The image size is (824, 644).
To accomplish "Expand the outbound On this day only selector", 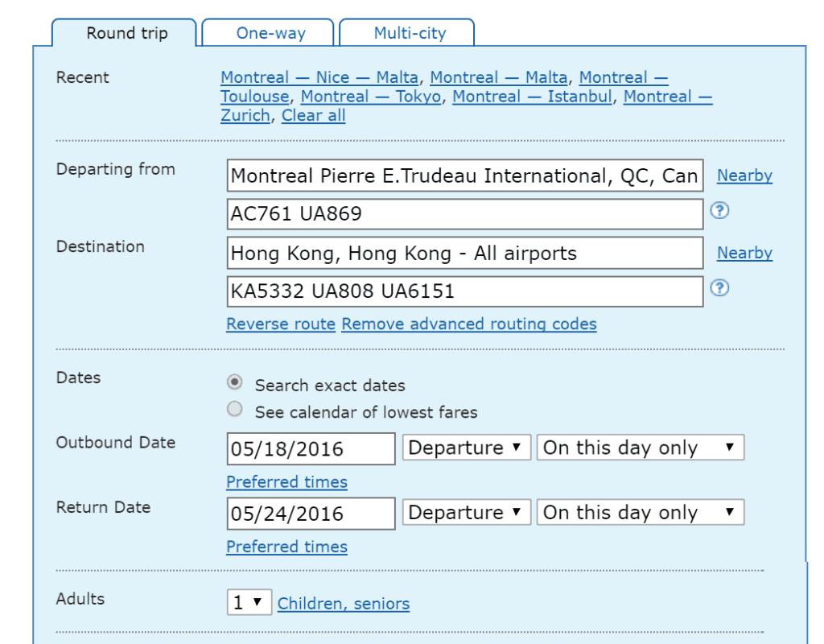I will point(638,448).
